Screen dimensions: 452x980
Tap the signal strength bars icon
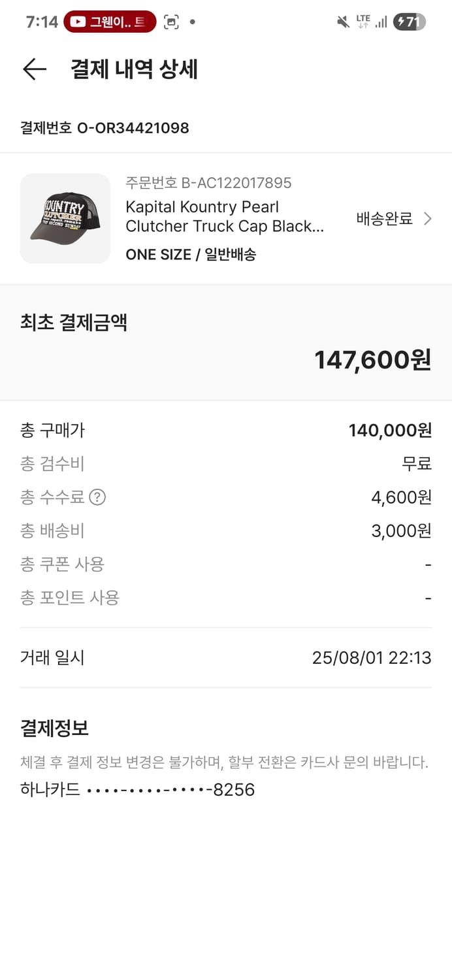[381, 22]
